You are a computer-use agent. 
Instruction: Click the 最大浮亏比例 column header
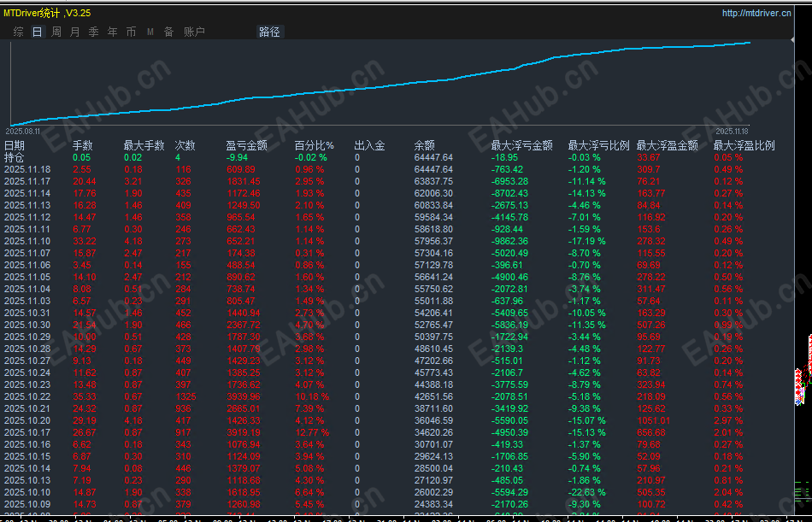point(598,145)
